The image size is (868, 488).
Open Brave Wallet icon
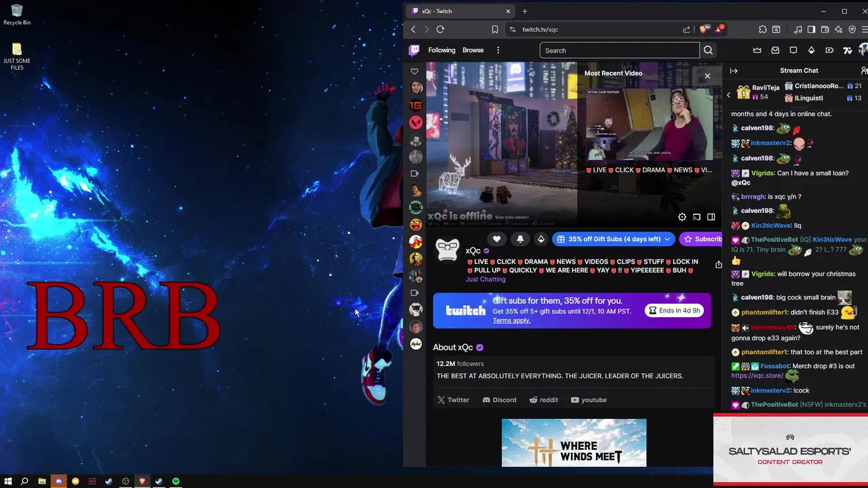[825, 29]
